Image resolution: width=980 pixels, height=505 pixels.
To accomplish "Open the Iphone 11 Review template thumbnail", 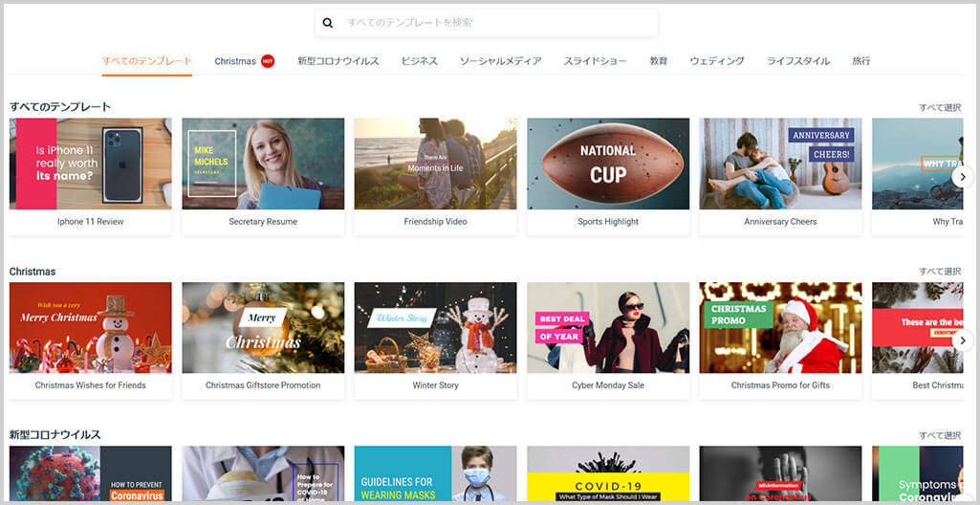I will pyautogui.click(x=91, y=164).
